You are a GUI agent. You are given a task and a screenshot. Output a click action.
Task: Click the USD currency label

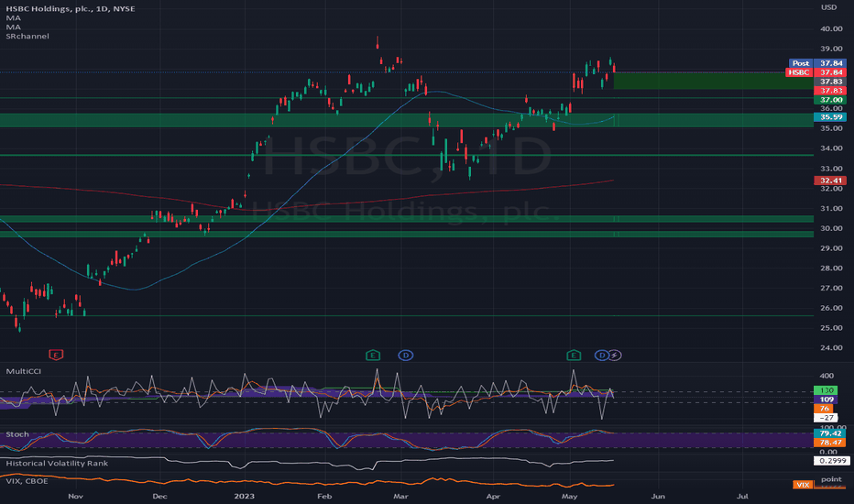tap(829, 7)
